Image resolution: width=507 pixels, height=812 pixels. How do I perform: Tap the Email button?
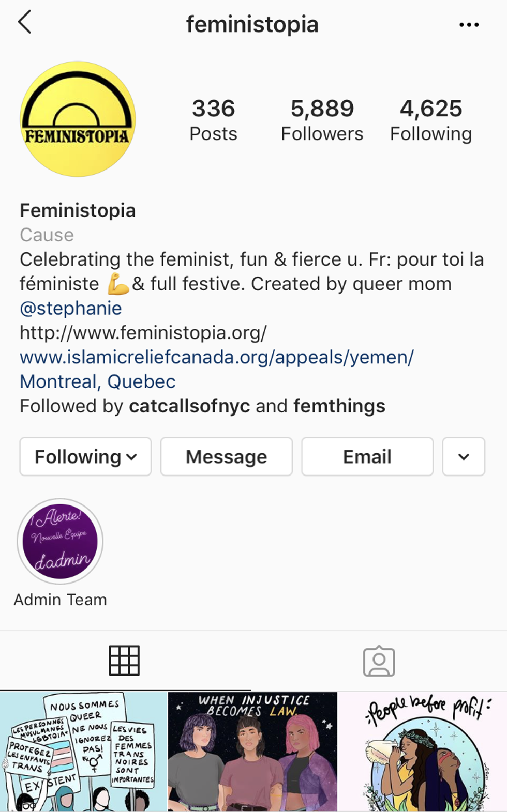(367, 457)
